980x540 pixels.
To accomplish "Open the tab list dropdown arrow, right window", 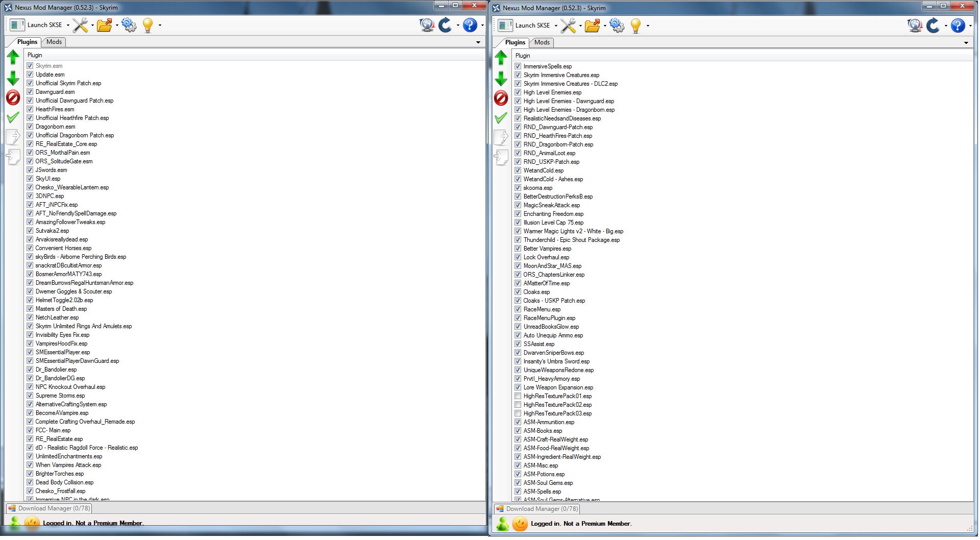I will 966,43.
